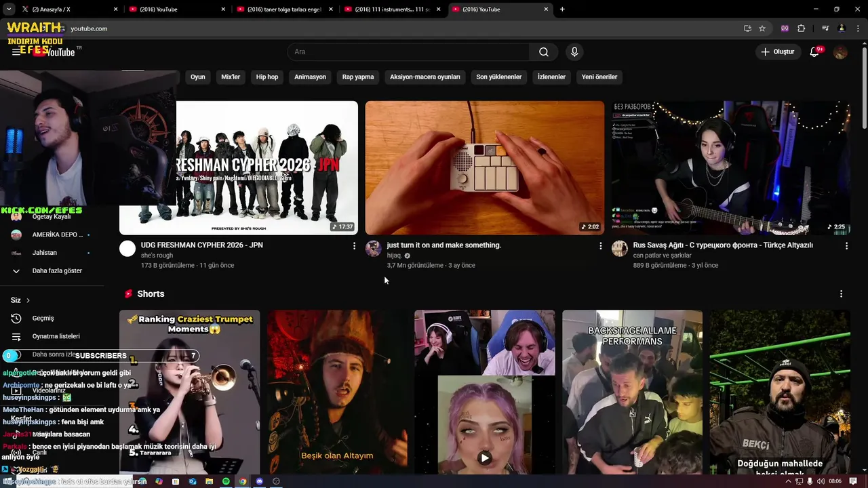Open Chrome three-dot menu
This screenshot has width=868, height=488.
pyautogui.click(x=859, y=28)
